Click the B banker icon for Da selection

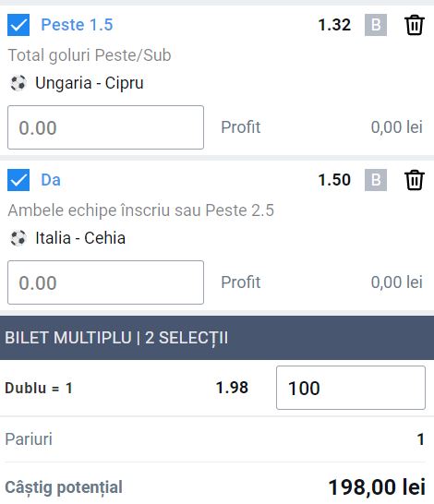click(376, 180)
